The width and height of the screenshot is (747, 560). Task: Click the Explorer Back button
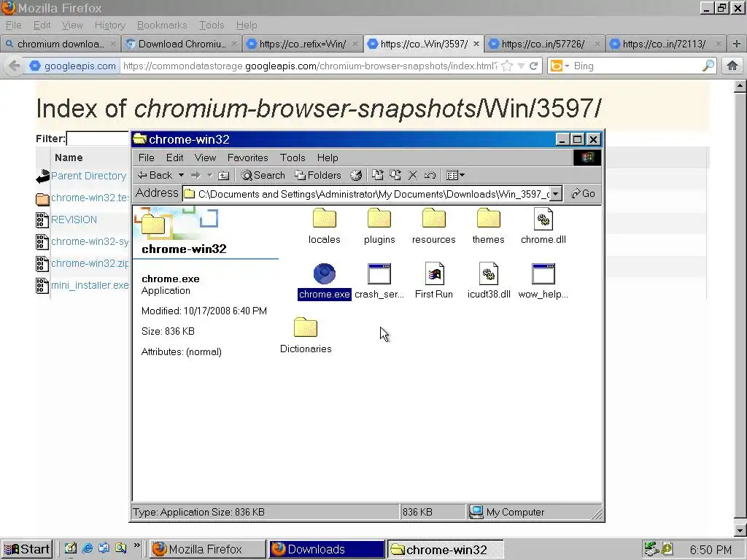155,175
